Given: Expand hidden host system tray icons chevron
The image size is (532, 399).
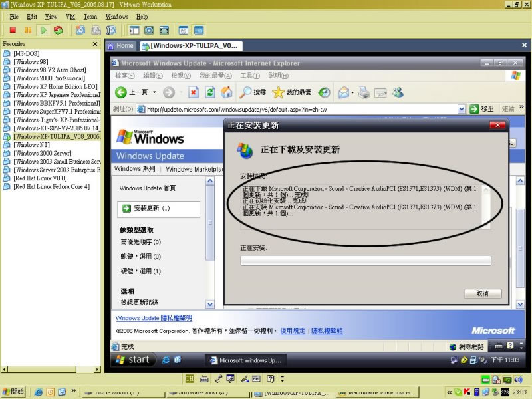Looking at the screenshot, I should tap(450, 392).
